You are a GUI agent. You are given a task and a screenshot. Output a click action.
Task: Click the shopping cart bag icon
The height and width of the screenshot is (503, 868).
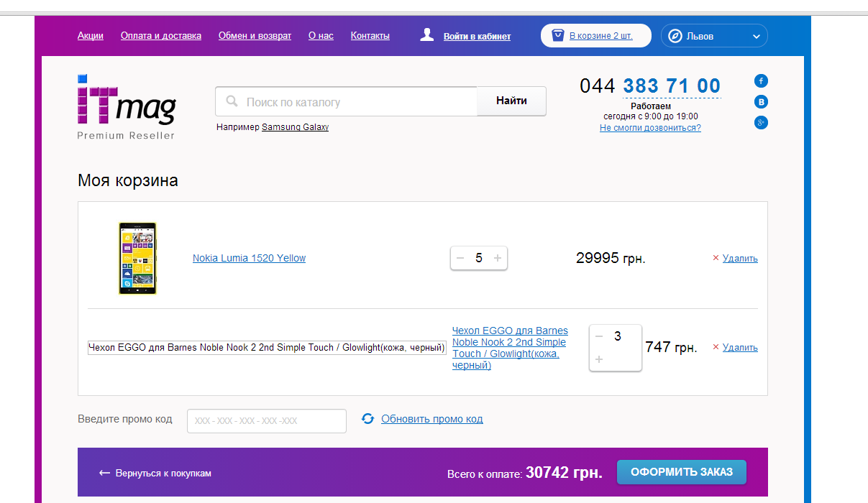[557, 35]
